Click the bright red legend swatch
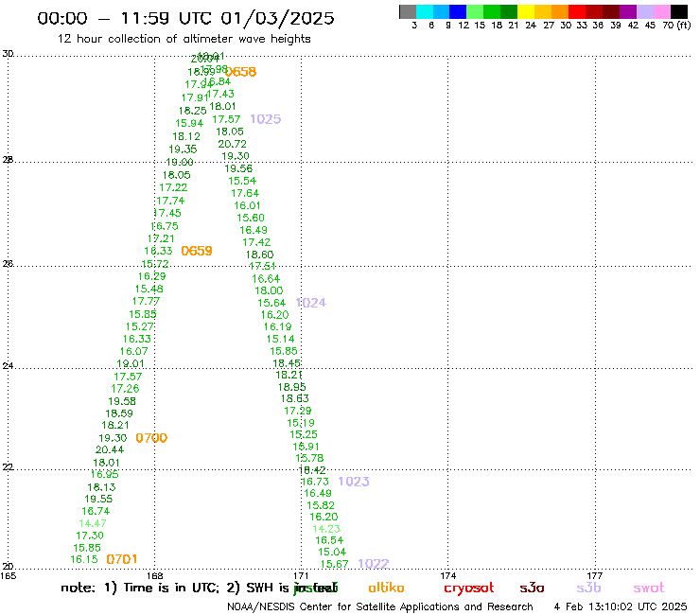 pos(577,11)
